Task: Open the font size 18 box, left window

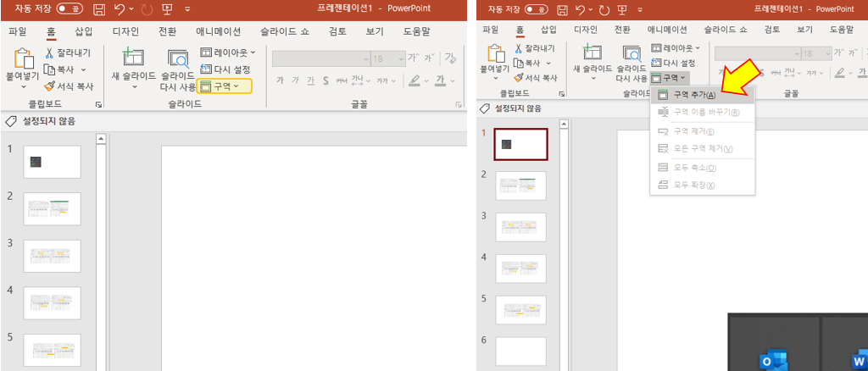Action: coord(388,58)
